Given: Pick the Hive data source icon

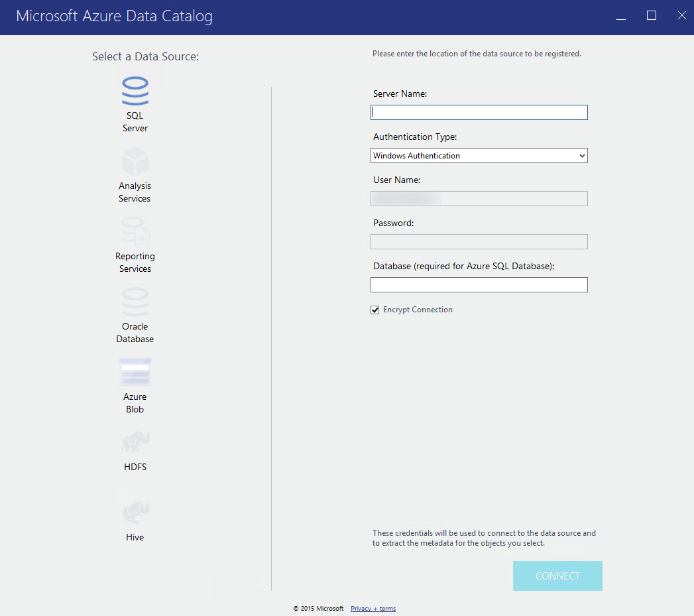Looking at the screenshot, I should [x=135, y=513].
